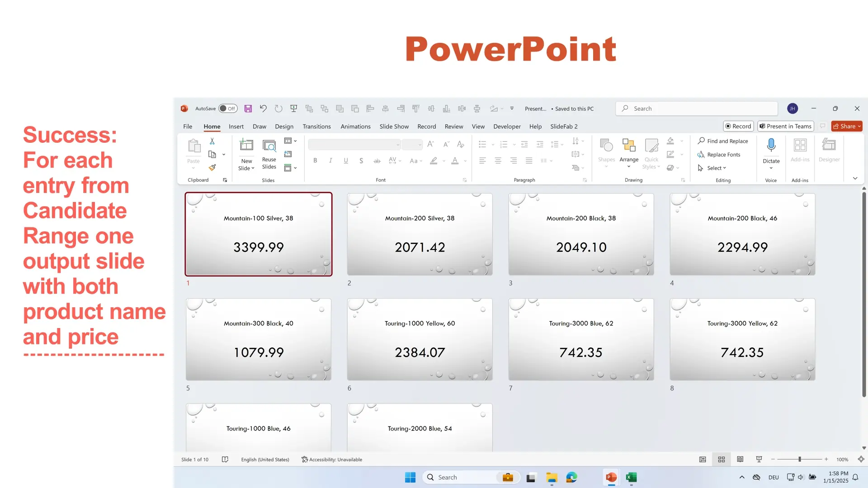868x488 pixels.
Task: Align text to the center
Action: 498,161
